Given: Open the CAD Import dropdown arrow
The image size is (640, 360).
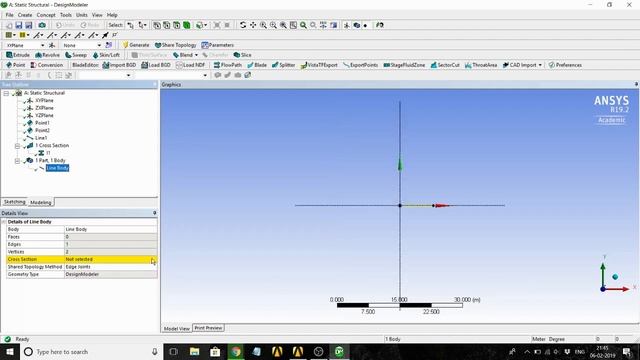Looking at the screenshot, I should coord(540,65).
